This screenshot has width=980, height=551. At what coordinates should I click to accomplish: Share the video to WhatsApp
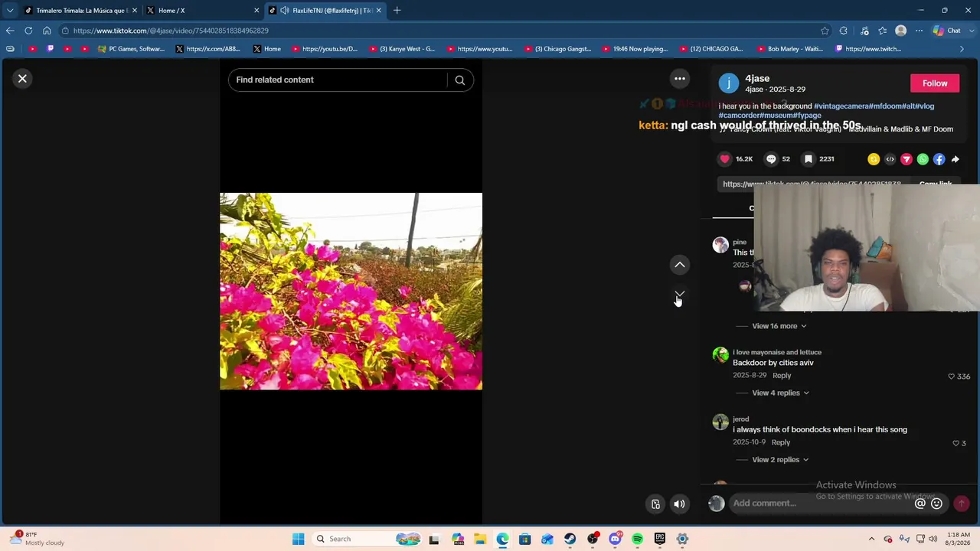(923, 159)
